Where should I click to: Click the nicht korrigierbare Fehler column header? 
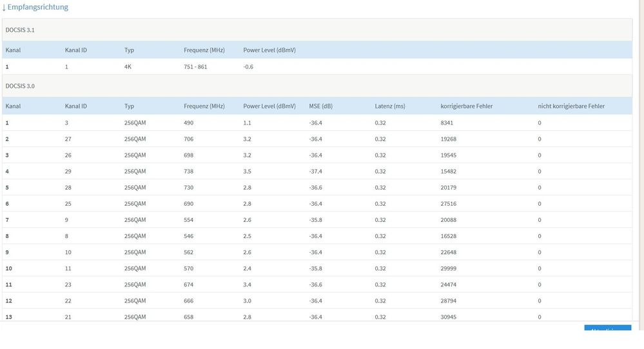pyautogui.click(x=571, y=106)
